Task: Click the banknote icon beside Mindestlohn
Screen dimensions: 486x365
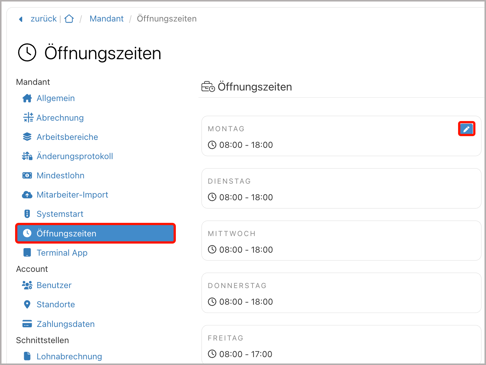Action: tap(27, 175)
